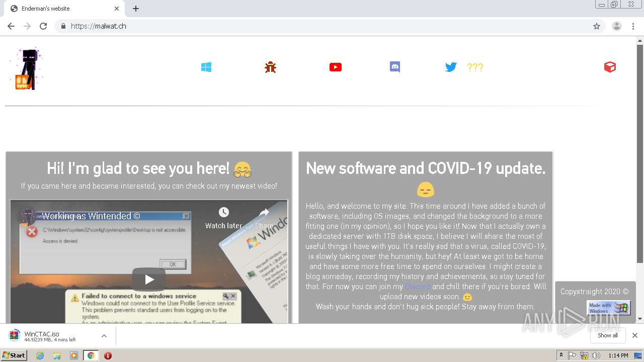Reload the current page
Viewport: 644px width, 362px height.
click(43, 26)
